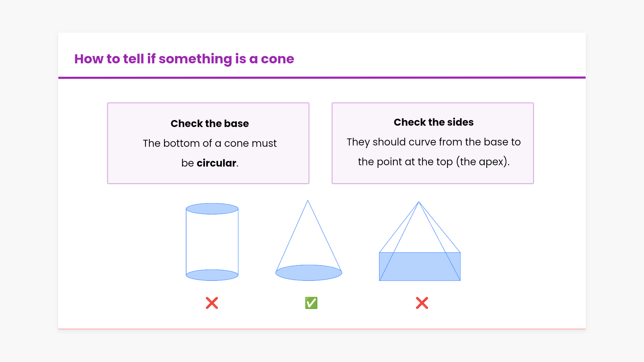The width and height of the screenshot is (644, 362).
Task: Click the green checkmark under the cone
Action: coord(311,303)
